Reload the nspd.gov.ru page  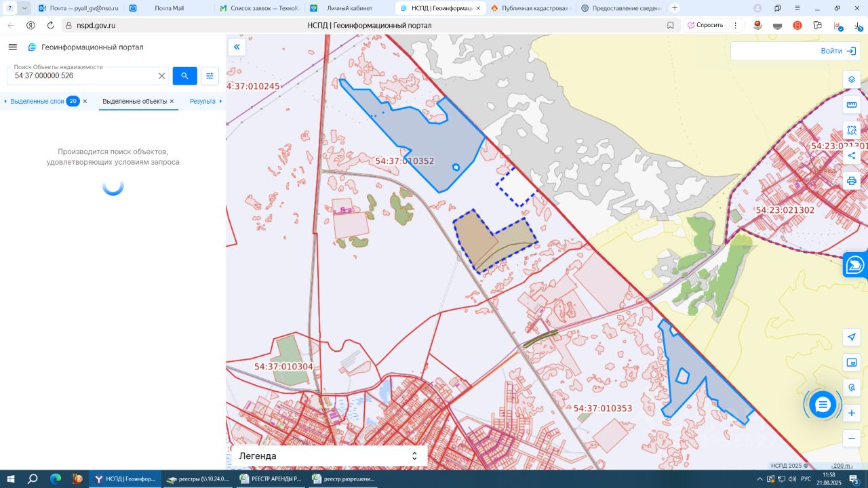50,25
